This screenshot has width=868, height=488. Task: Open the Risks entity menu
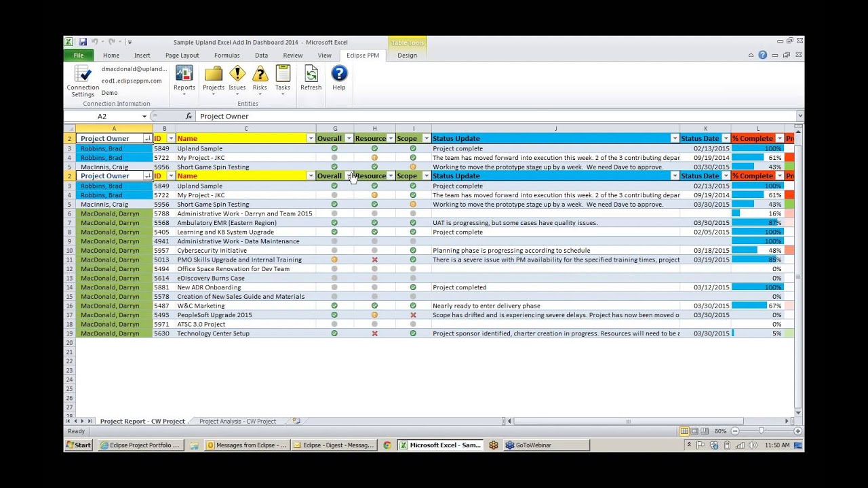point(260,80)
